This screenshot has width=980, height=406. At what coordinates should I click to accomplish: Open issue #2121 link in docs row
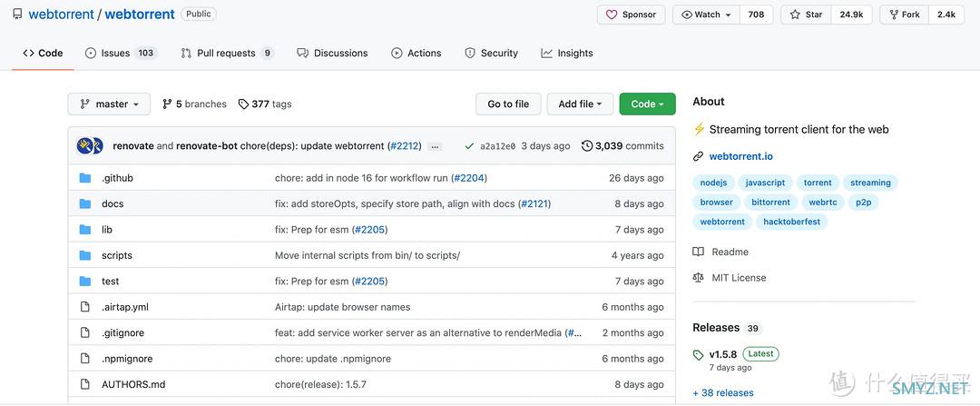pos(534,204)
